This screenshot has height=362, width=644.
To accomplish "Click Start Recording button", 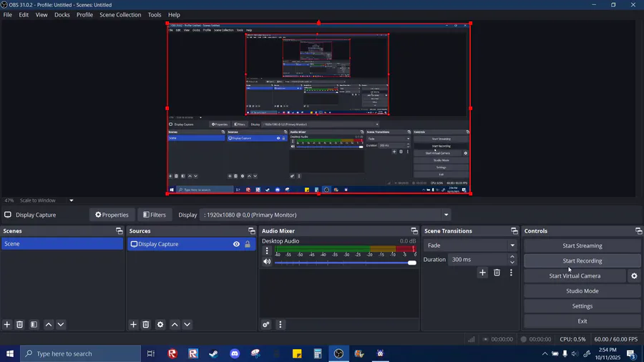I will 582,260.
